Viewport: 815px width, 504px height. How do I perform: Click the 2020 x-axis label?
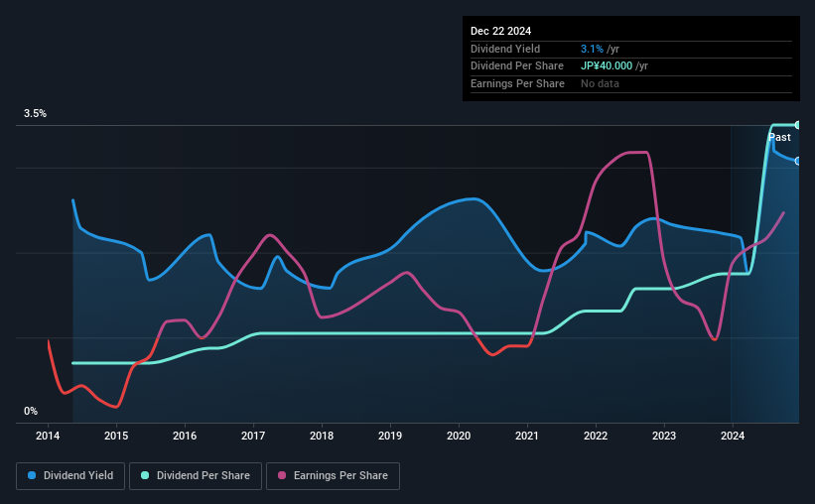point(459,436)
